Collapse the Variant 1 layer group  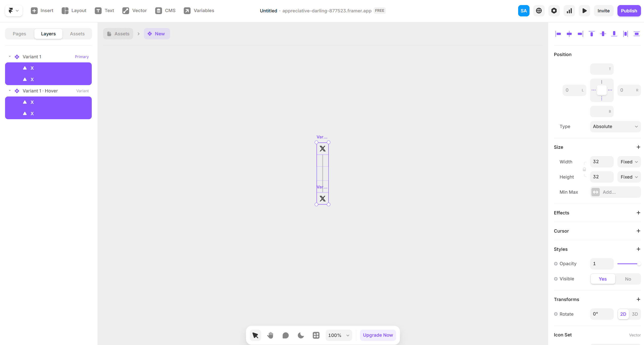[x=10, y=57]
